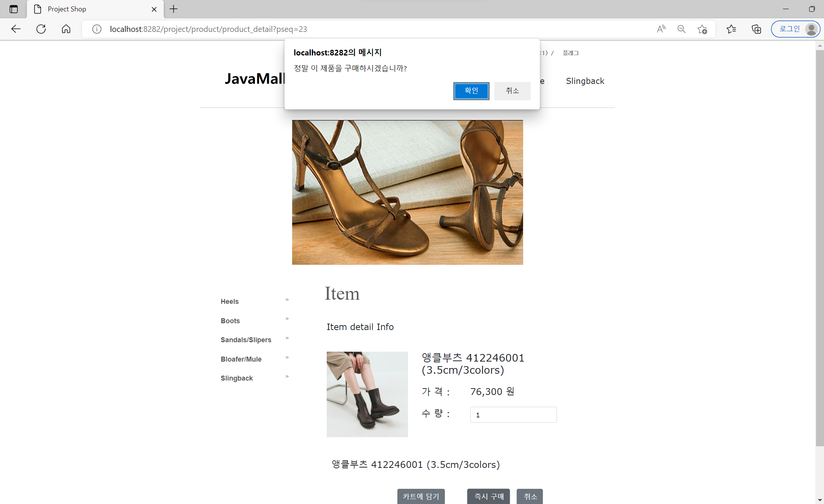The width and height of the screenshot is (824, 504).
Task: Add item with 카트에 담기 button
Action: click(x=421, y=496)
